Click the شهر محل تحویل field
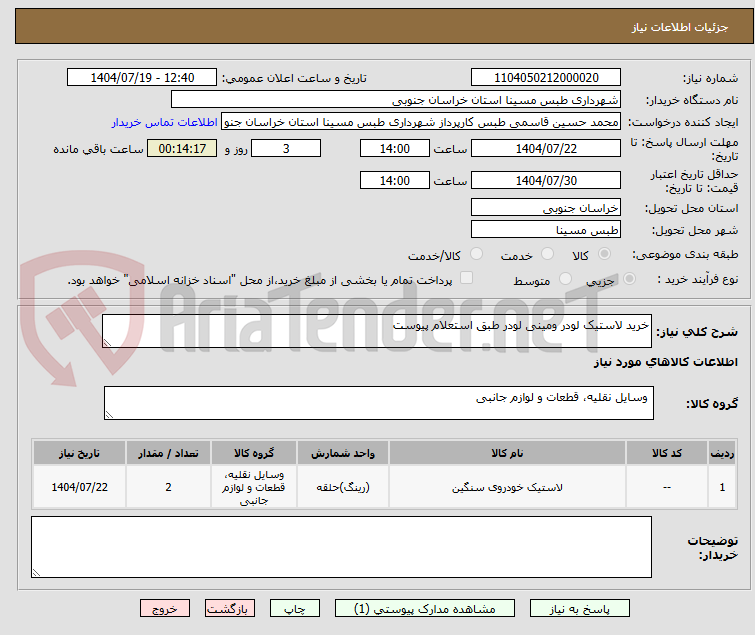 click(546, 230)
